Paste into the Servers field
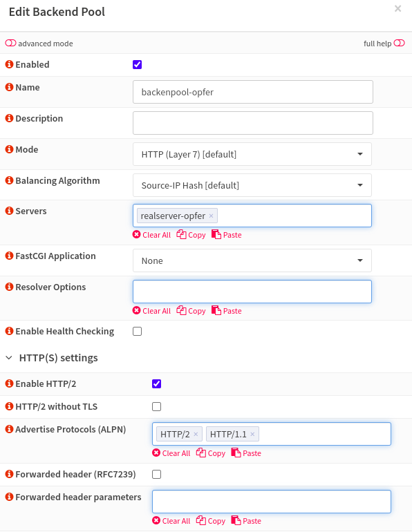The image size is (412, 532). [226, 235]
